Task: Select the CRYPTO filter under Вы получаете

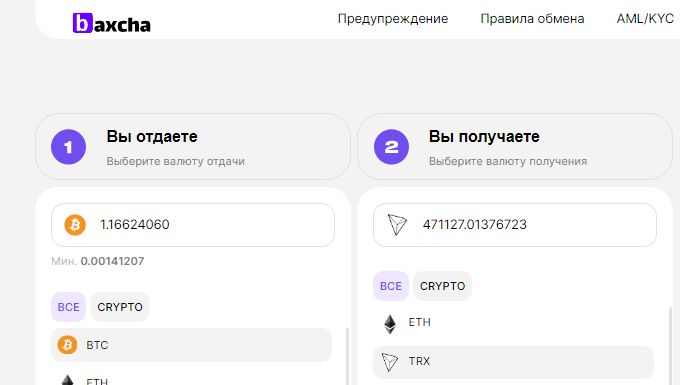Action: point(442,286)
